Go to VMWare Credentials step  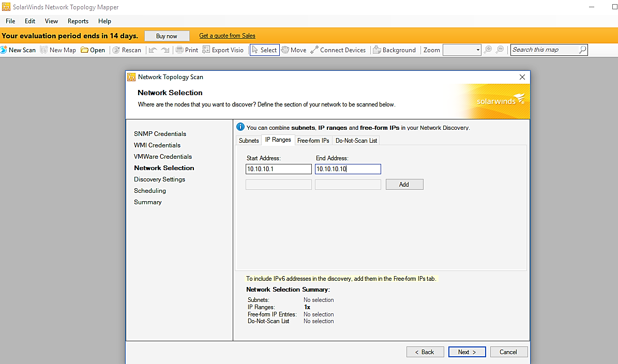point(163,157)
